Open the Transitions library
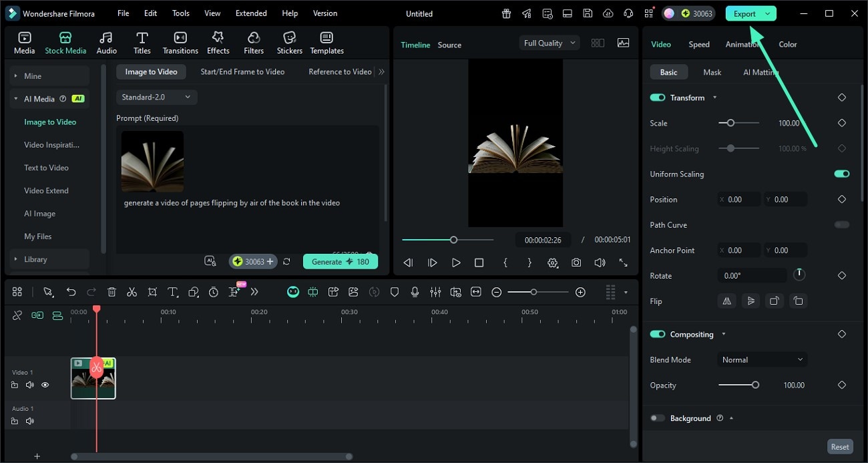Screen dimensions: 868x463 point(180,41)
